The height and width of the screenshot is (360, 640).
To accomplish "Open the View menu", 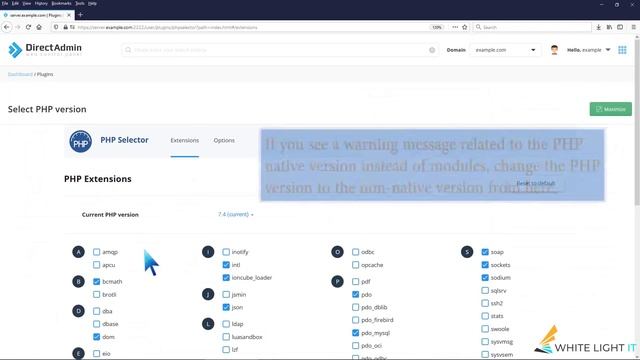I will (27, 3).
